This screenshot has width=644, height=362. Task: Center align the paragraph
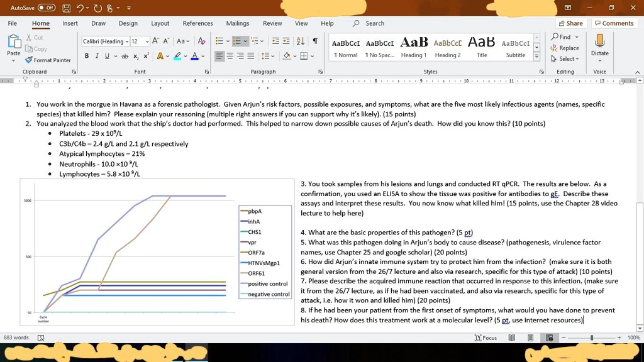coord(230,56)
